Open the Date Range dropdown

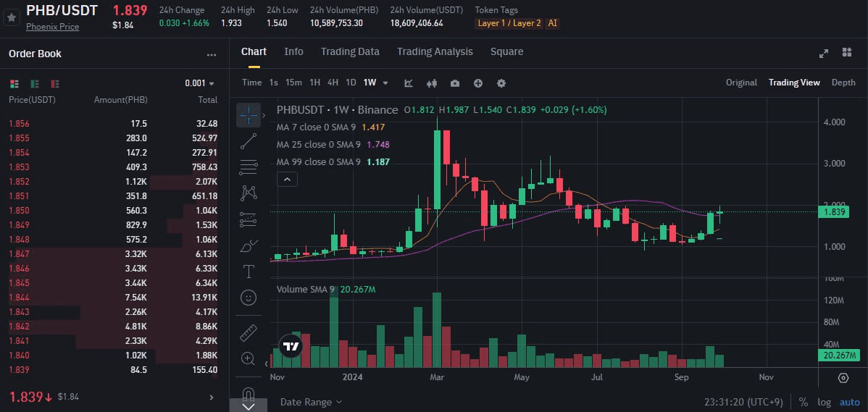click(311, 402)
